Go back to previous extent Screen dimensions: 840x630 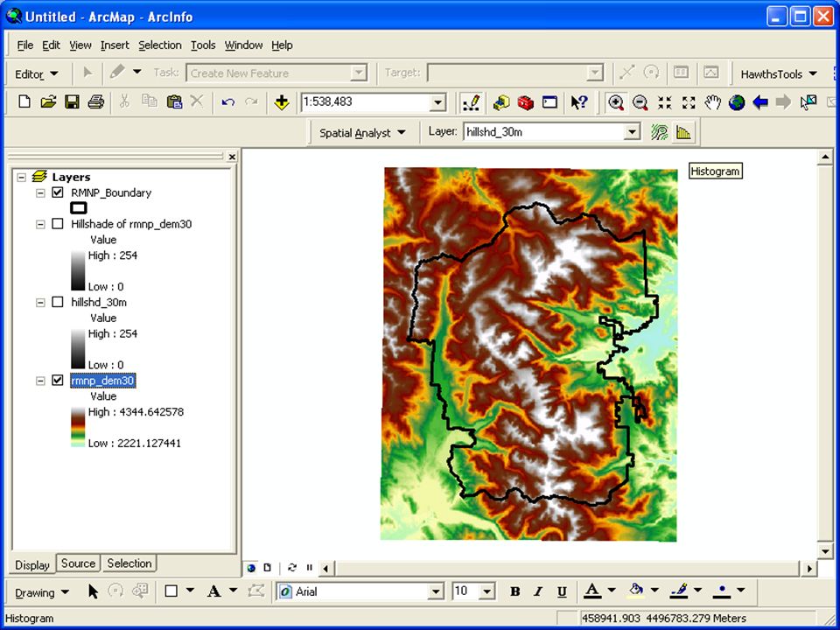pyautogui.click(x=760, y=102)
